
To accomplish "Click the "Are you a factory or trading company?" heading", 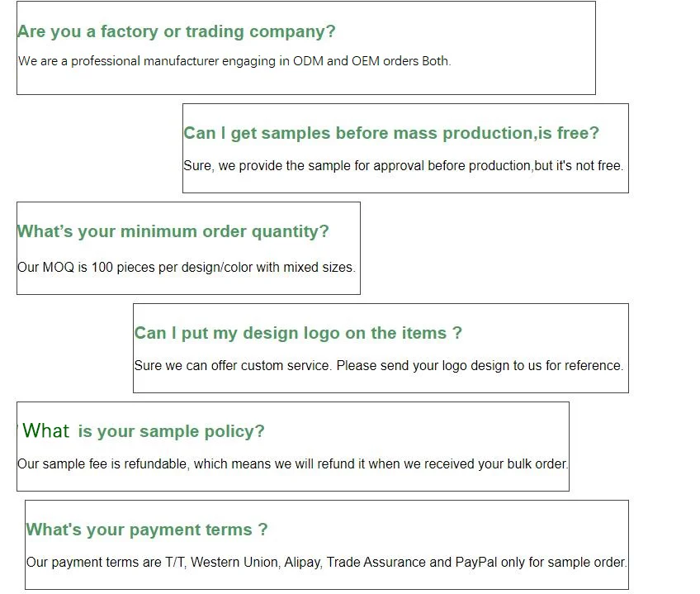I will pyautogui.click(x=177, y=31).
